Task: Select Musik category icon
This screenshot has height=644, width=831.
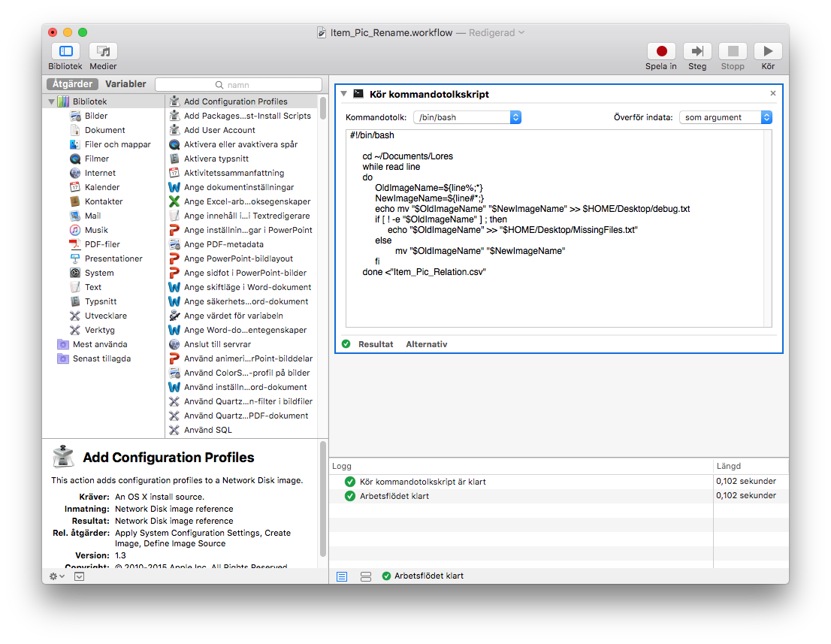Action: (x=75, y=230)
